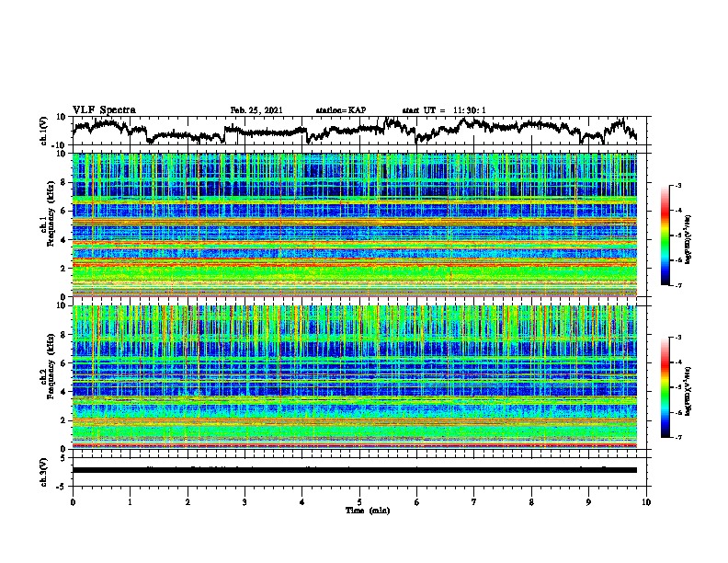The height and width of the screenshot is (563, 728).
Task: Click time axis tick label '7'
Action: click(474, 502)
